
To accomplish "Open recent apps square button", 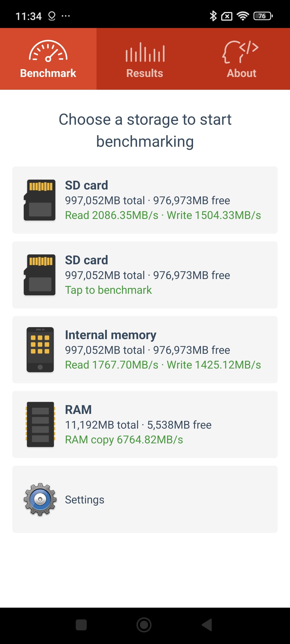I will 81,625.
